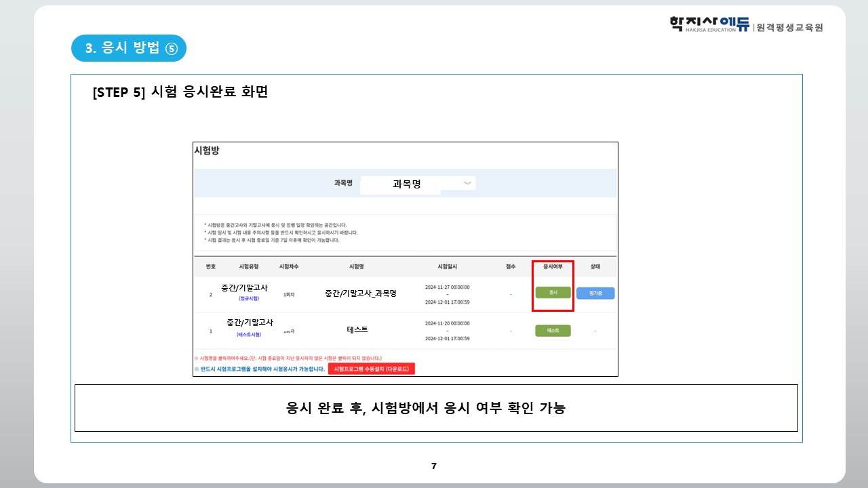Screen dimensions: 868x488
Task: Click the 점수 column header
Action: click(x=511, y=267)
